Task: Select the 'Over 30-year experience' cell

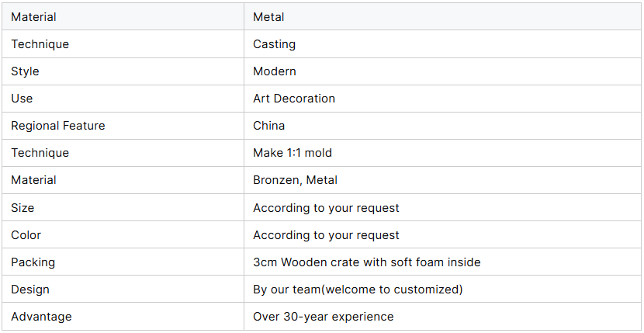Action: (442, 317)
